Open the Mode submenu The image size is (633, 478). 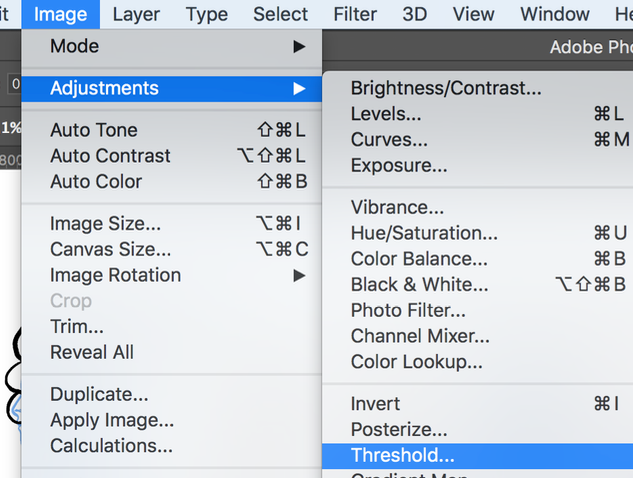[x=172, y=46]
